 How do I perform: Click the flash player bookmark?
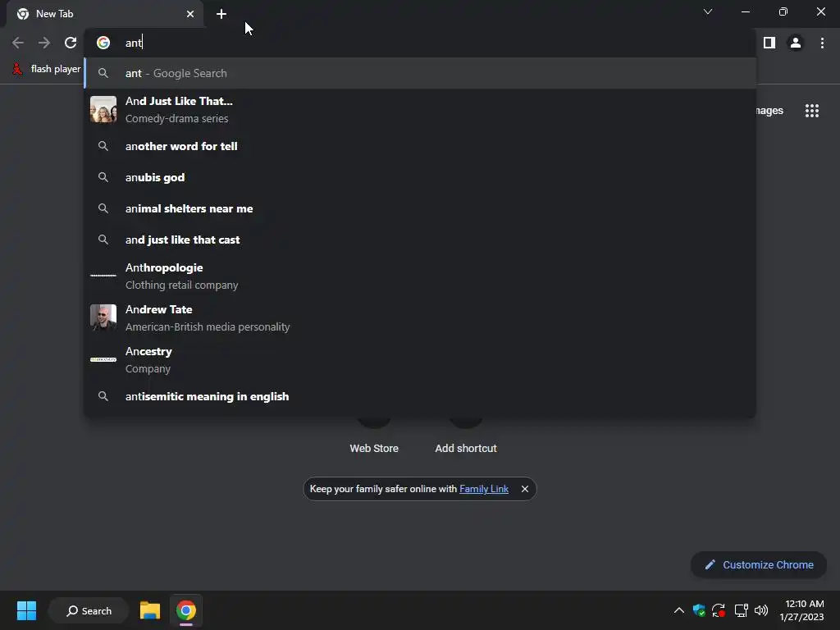[x=47, y=69]
